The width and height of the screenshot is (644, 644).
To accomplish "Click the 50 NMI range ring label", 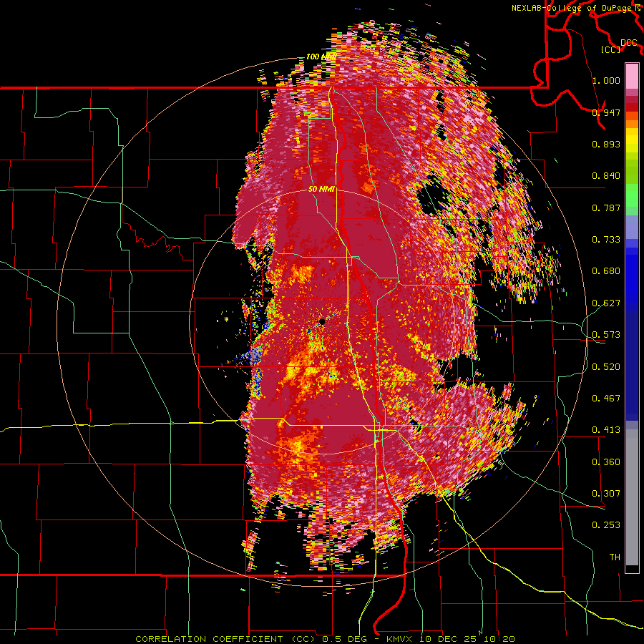I will (x=321, y=189).
